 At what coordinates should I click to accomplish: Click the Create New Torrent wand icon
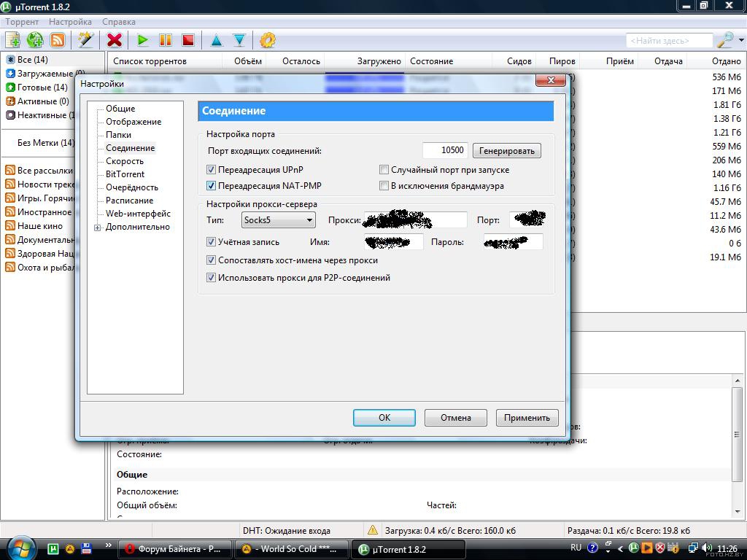pyautogui.click(x=86, y=40)
